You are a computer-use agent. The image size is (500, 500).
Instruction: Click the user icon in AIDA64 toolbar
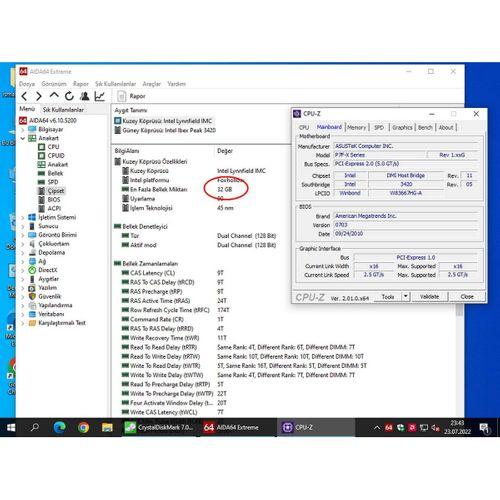(x=85, y=96)
